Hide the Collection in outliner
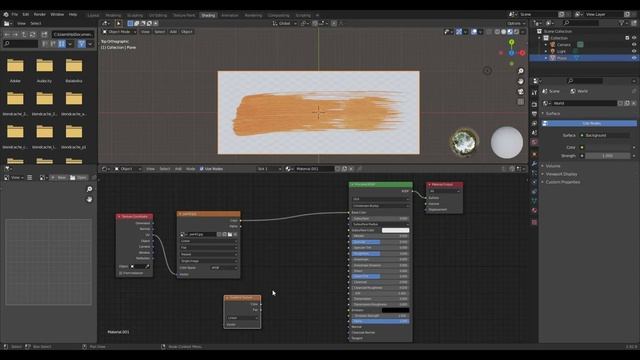Image resolution: width=640 pixels, height=360 pixels. 634,38
